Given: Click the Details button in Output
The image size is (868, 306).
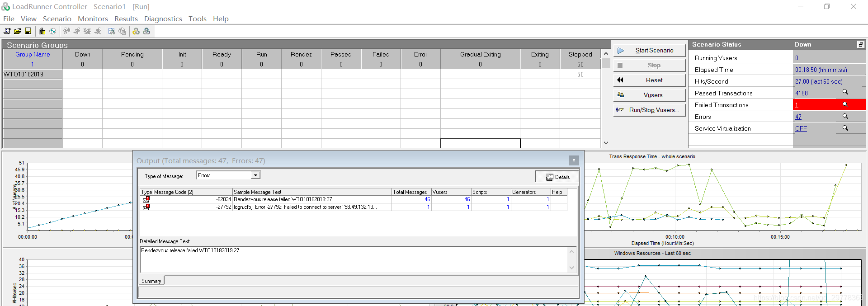Looking at the screenshot, I should pos(557,177).
